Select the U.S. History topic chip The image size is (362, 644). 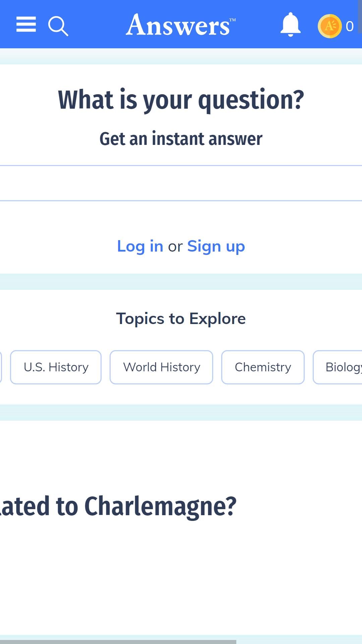pyautogui.click(x=56, y=367)
